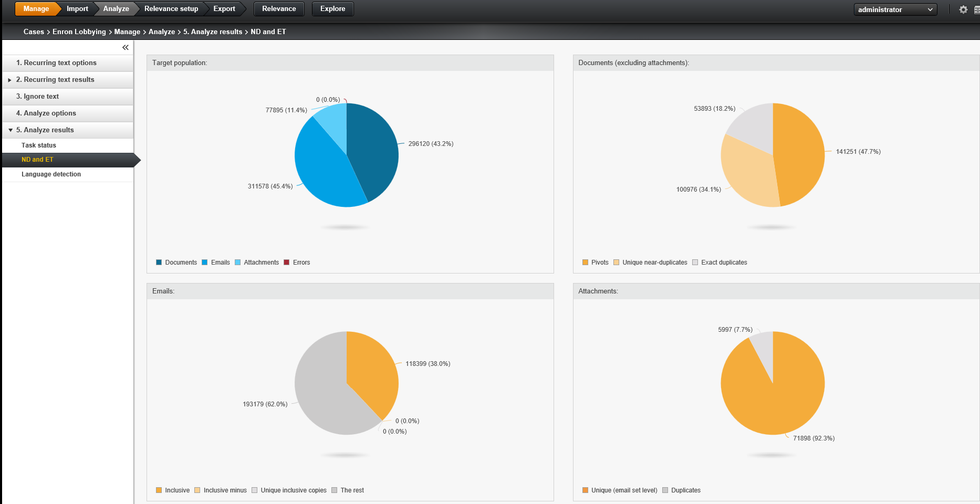Click the Duplicates legend marker in Attachments chart

(665, 490)
